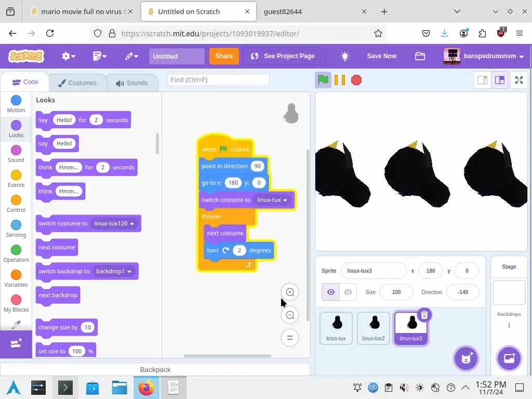Select the Sensing block category
This screenshot has height=399, width=532.
16,229
